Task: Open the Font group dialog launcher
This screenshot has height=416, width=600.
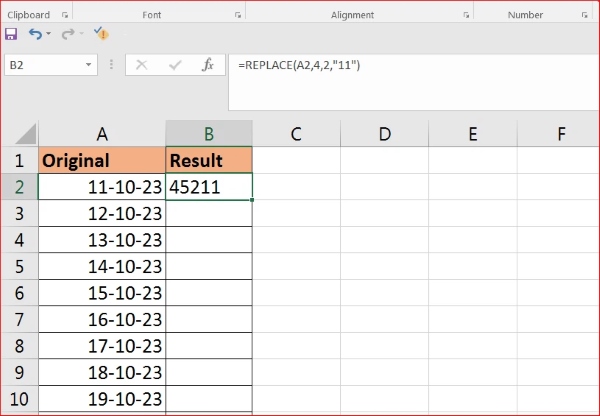Action: (x=238, y=16)
